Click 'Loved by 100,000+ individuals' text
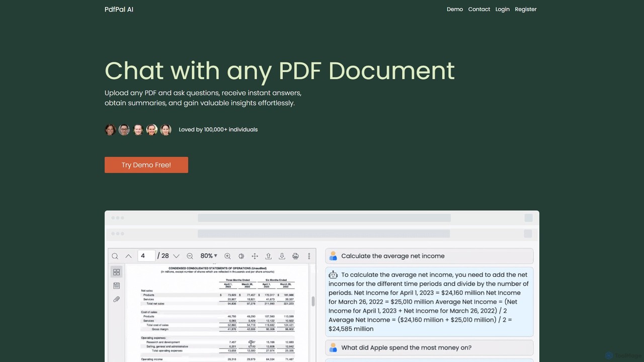The width and height of the screenshot is (644, 362). (x=218, y=129)
